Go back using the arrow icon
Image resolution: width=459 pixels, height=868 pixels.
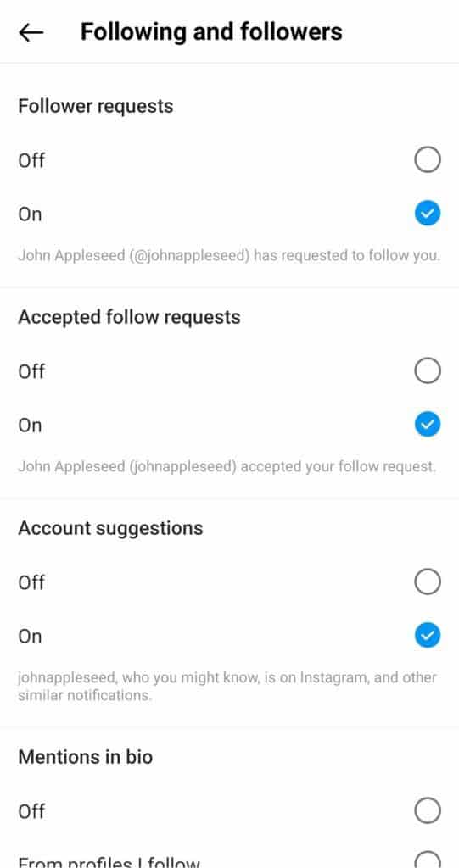pyautogui.click(x=31, y=32)
